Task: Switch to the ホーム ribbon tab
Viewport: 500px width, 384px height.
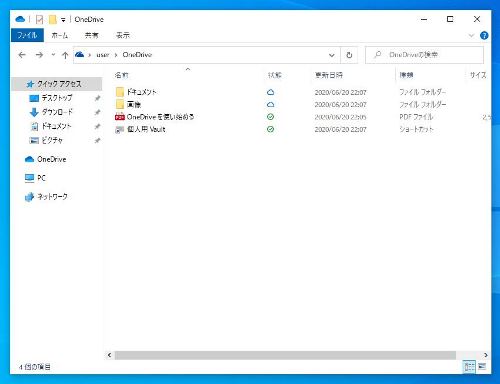Action: 60,35
